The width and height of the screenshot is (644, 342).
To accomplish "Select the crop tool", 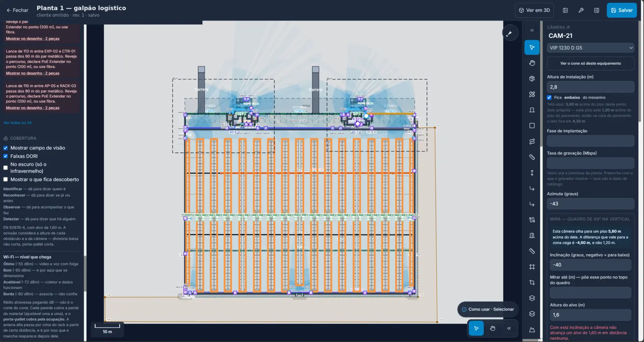I will click(x=532, y=282).
